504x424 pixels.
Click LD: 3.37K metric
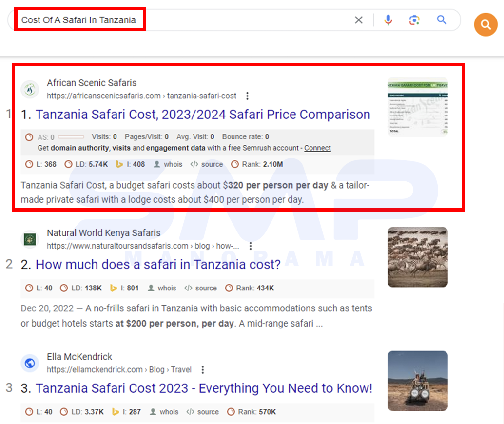[x=82, y=412]
